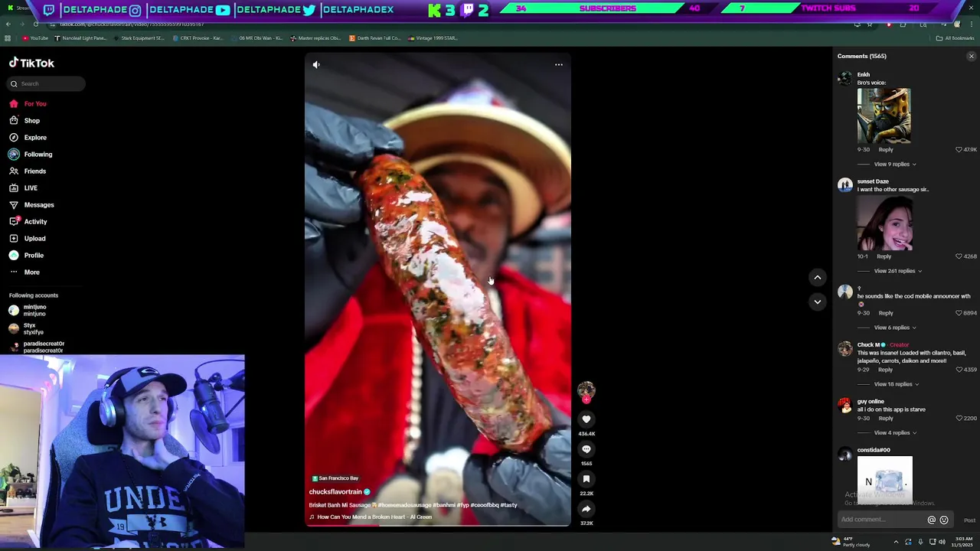This screenshot has width=980, height=551.
Task: Like the cod mobile announcer comment
Action: coord(959,313)
